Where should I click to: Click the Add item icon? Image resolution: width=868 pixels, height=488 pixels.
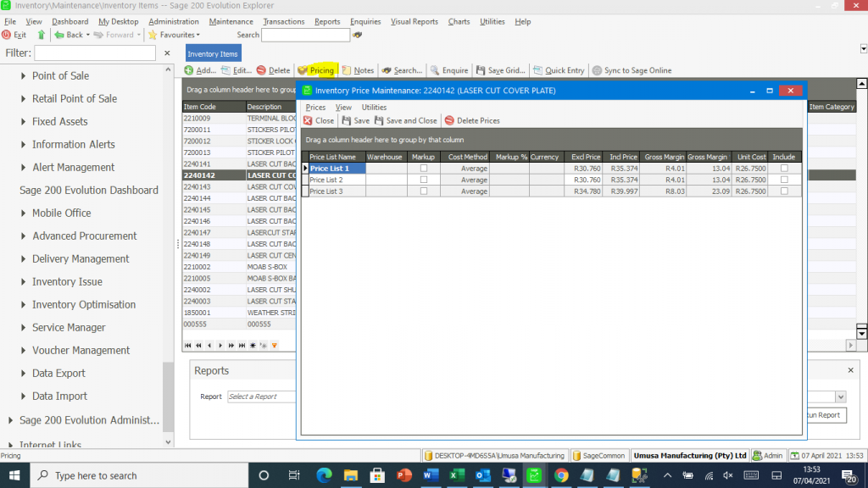coord(189,70)
